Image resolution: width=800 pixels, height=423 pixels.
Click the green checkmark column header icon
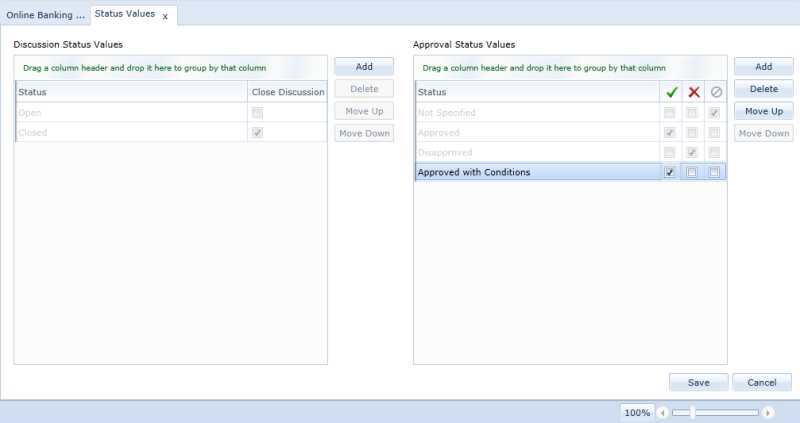(670, 92)
